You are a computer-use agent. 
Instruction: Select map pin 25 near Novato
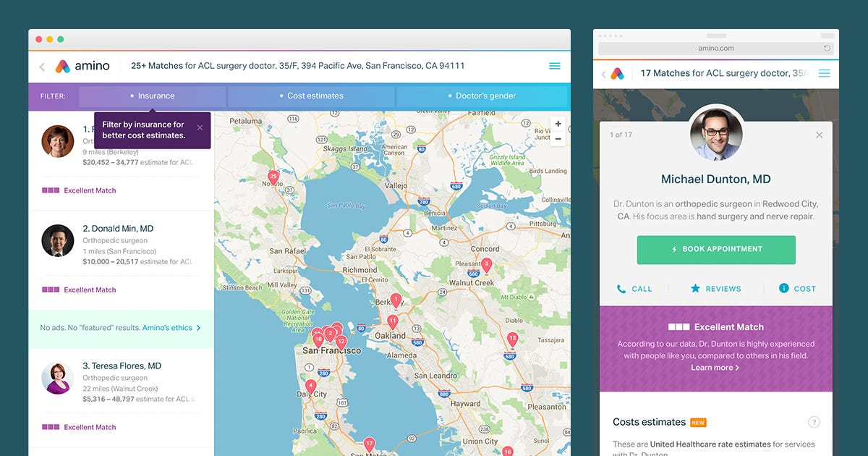(273, 177)
